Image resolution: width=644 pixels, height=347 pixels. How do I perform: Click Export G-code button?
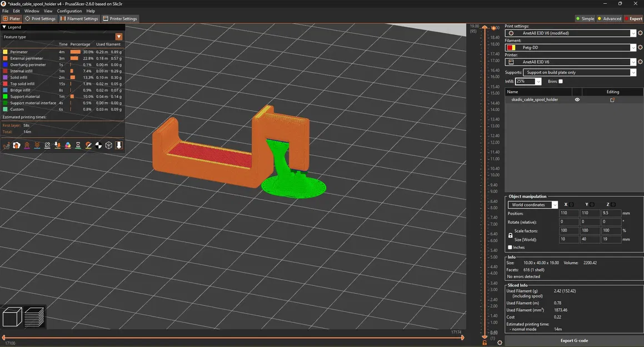(x=574, y=340)
